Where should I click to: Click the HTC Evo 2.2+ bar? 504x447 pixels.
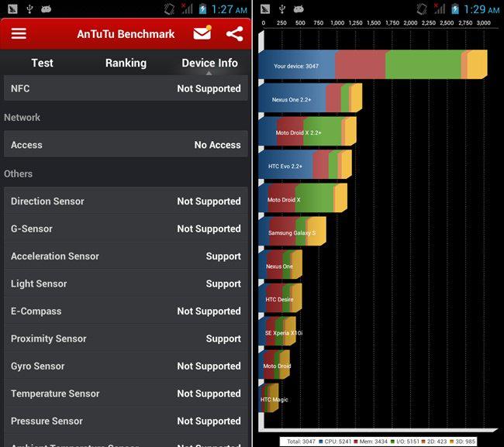305,164
